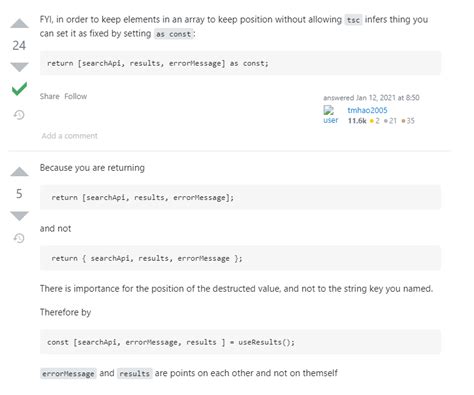The height and width of the screenshot is (395, 474).
Task: Add a comment to the first answer
Action: click(x=70, y=136)
